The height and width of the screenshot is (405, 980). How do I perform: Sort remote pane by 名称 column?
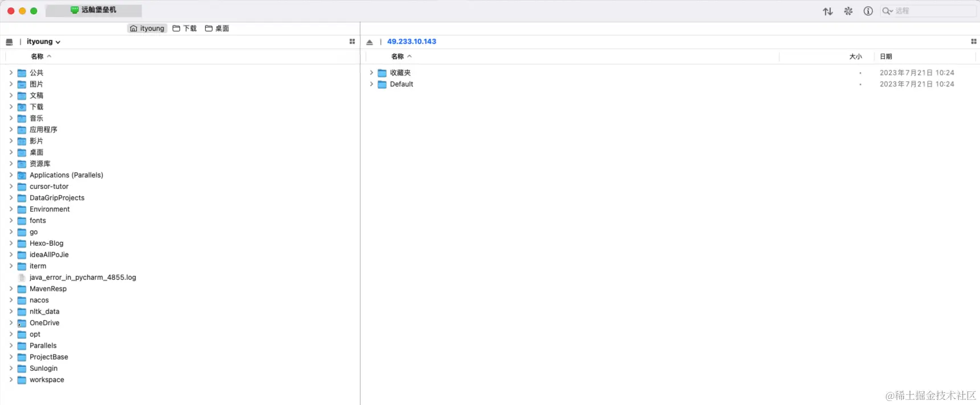pyautogui.click(x=401, y=56)
